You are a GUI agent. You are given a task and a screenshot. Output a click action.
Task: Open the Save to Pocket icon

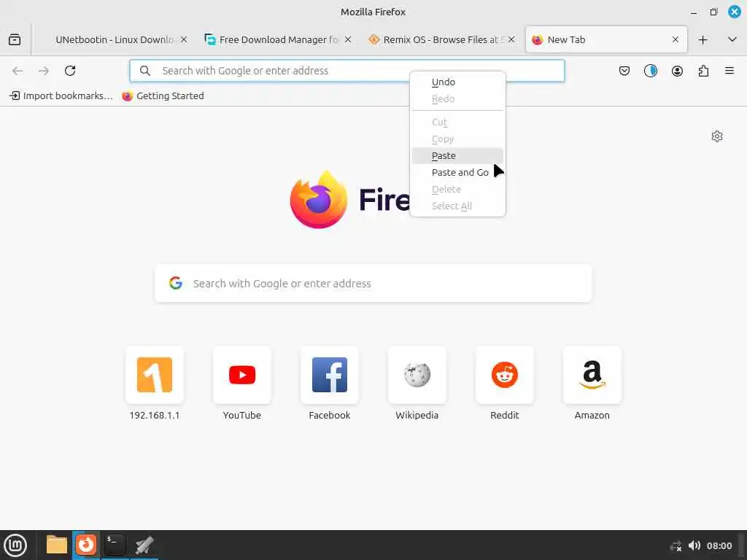(x=624, y=71)
